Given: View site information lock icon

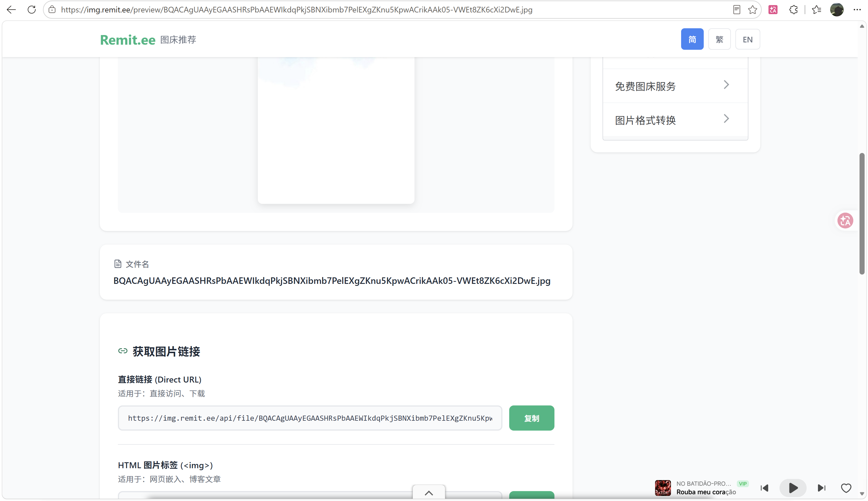Looking at the screenshot, I should tap(52, 10).
